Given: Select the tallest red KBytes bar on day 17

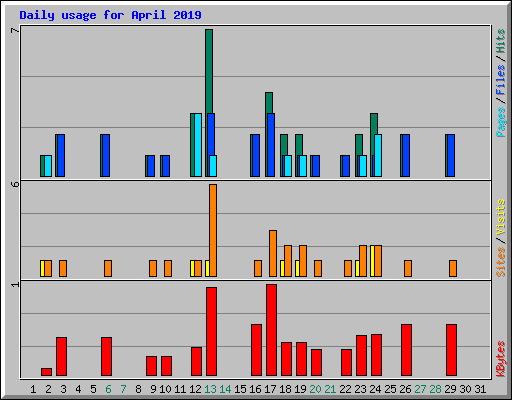Looking at the screenshot, I should click(271, 330).
